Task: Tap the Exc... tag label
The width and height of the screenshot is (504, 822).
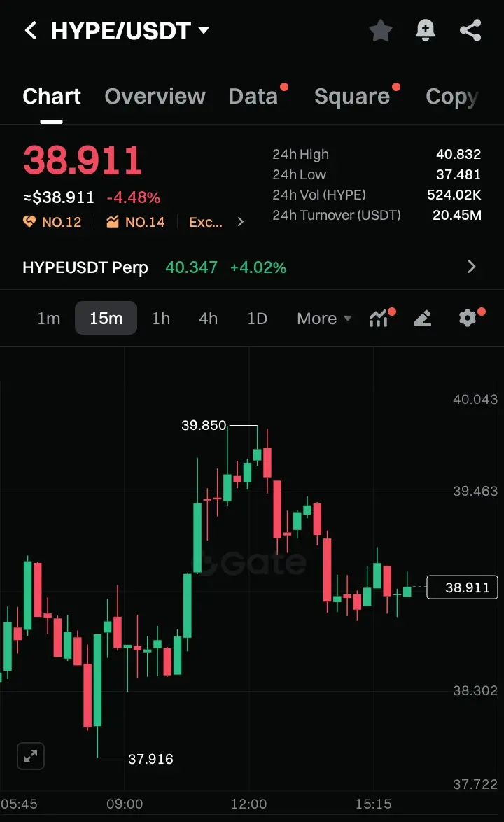Action: click(x=205, y=222)
